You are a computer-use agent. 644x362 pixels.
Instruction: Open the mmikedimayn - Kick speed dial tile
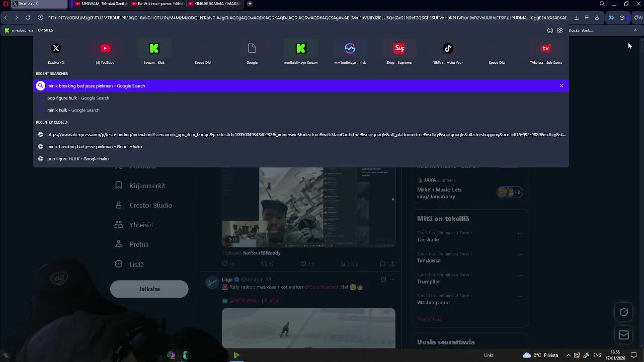350,52
